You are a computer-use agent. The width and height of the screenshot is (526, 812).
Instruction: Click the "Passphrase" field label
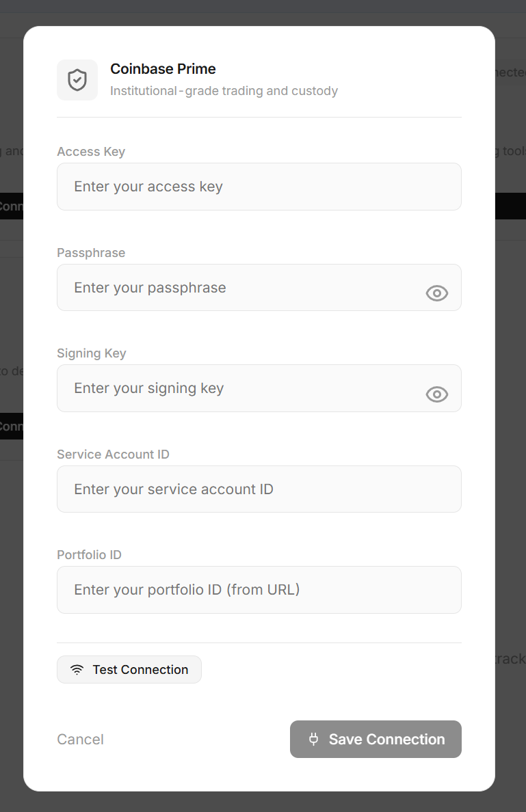[x=91, y=253]
